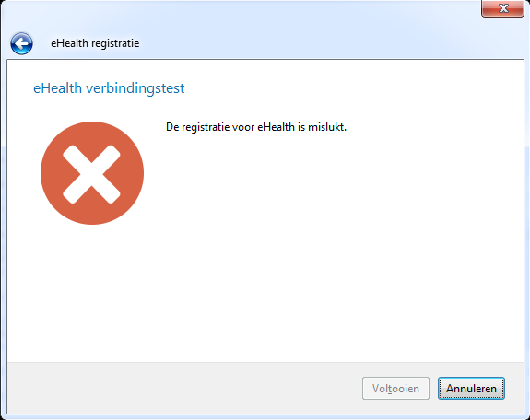Cancel the wizard with Annuleren
This screenshot has width=530, height=420.
click(471, 389)
